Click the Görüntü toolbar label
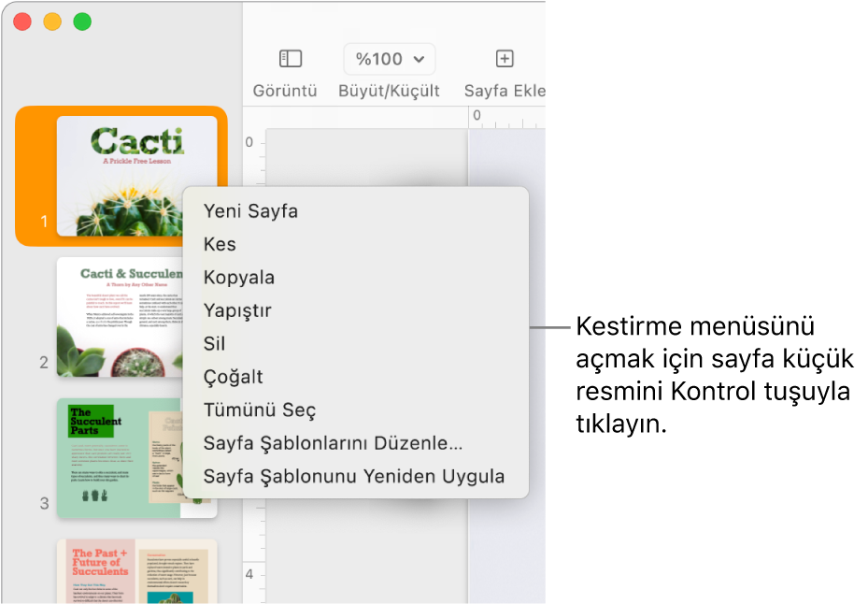Viewport: 868px width, 604px height. [x=285, y=91]
